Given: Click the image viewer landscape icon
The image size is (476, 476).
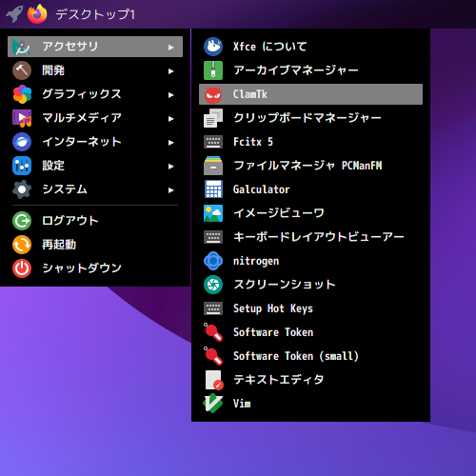Looking at the screenshot, I should click(213, 213).
